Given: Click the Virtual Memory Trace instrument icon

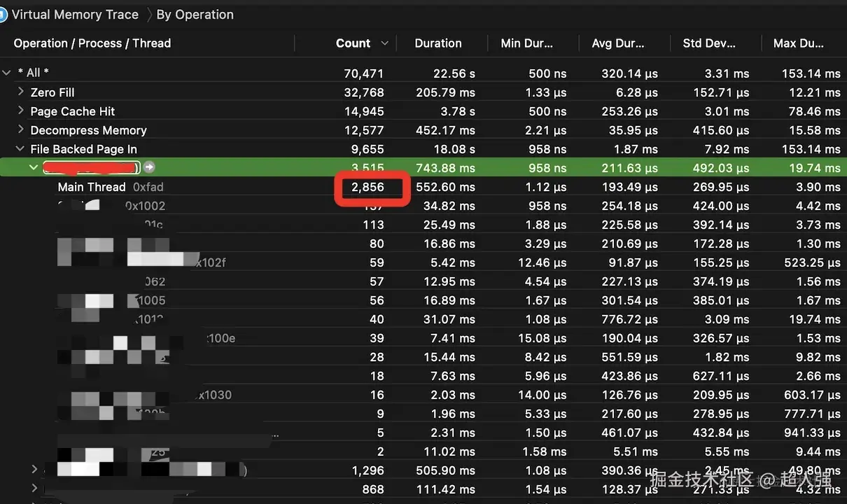Looking at the screenshot, I should (x=3, y=14).
